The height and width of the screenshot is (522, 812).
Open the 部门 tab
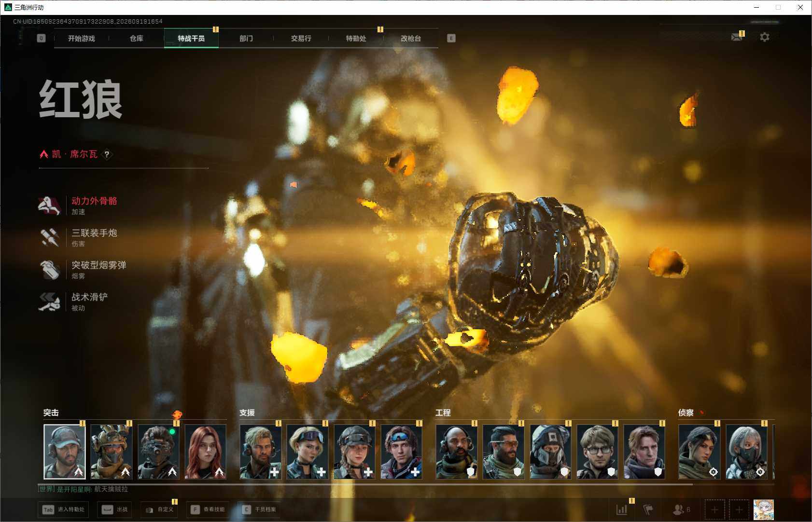[x=246, y=39]
